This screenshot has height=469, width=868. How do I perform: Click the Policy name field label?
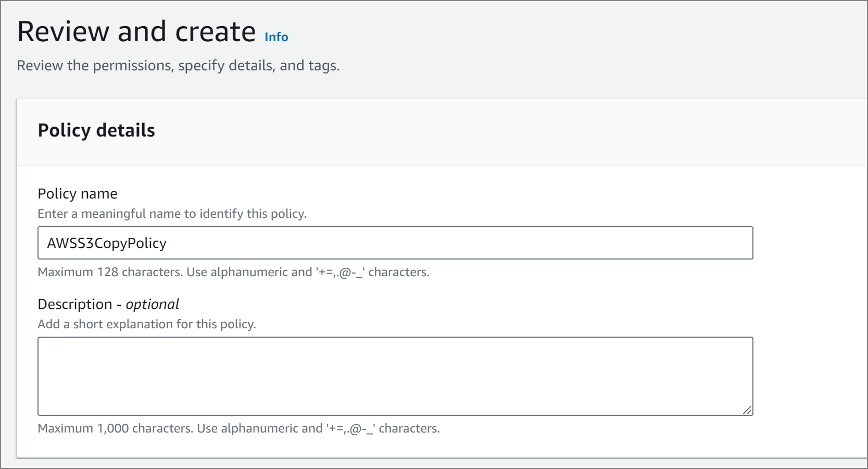[x=78, y=194]
